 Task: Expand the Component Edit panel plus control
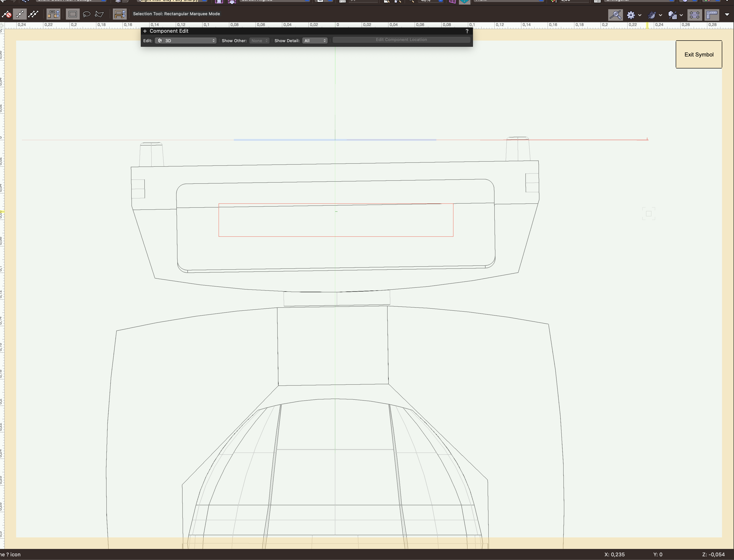coord(145,31)
